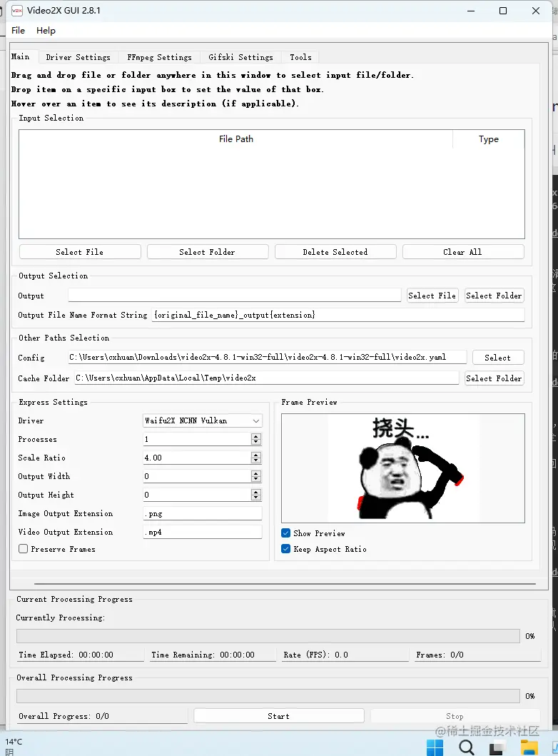Decrease Output Width with down arrow
Screen dimensions: 558x756
(x=256, y=479)
